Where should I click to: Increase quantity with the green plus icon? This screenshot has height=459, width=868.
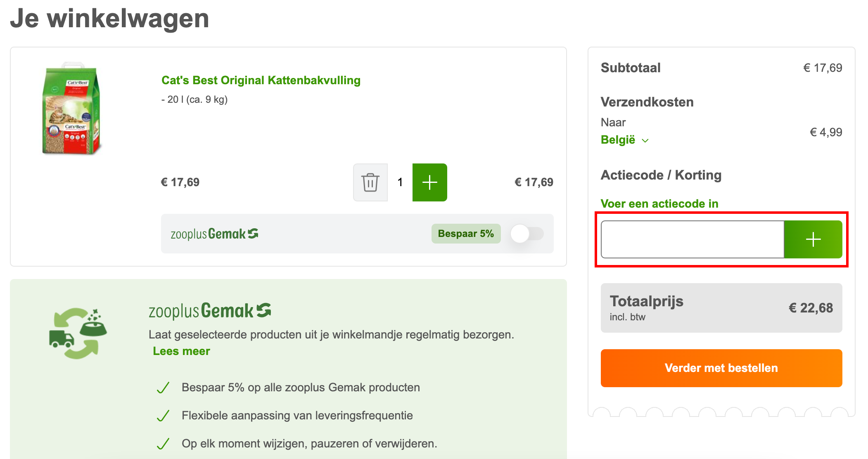[429, 182]
